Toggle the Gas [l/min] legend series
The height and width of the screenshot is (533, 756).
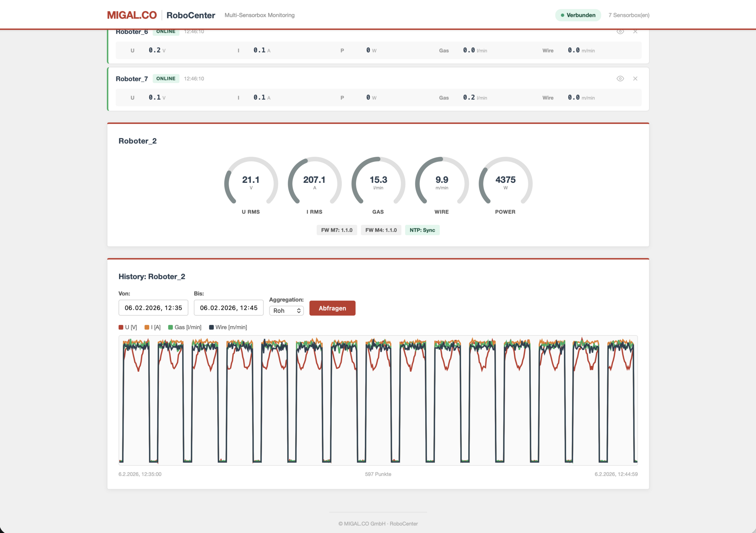pyautogui.click(x=184, y=327)
